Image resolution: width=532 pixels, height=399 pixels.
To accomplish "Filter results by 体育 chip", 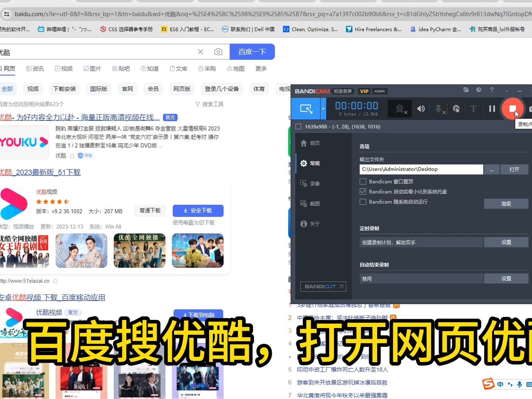I will tap(259, 89).
